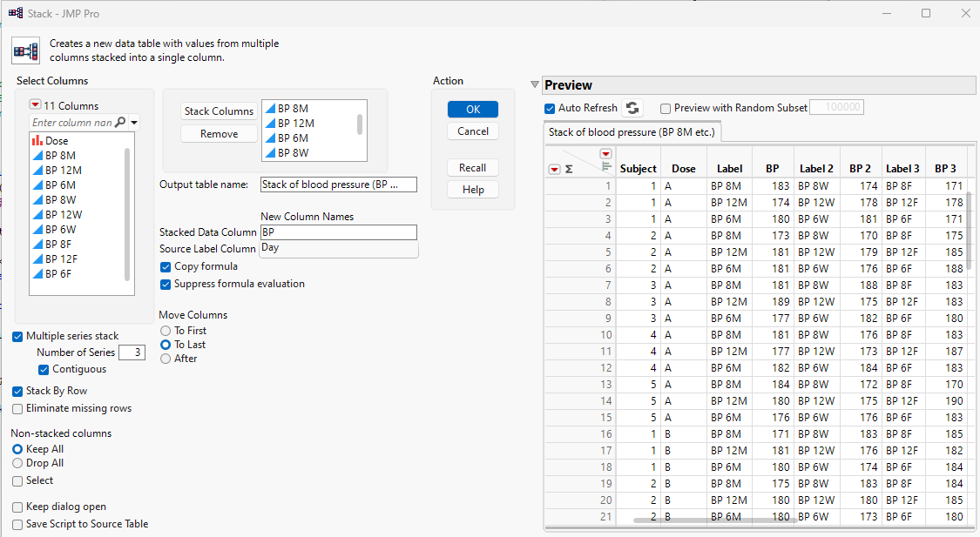The image size is (980, 537).
Task: Select the Dose nominal column icon
Action: click(x=37, y=140)
